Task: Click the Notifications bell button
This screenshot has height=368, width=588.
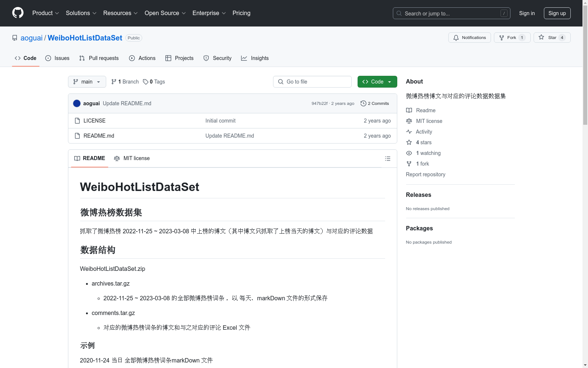Action: pyautogui.click(x=469, y=38)
